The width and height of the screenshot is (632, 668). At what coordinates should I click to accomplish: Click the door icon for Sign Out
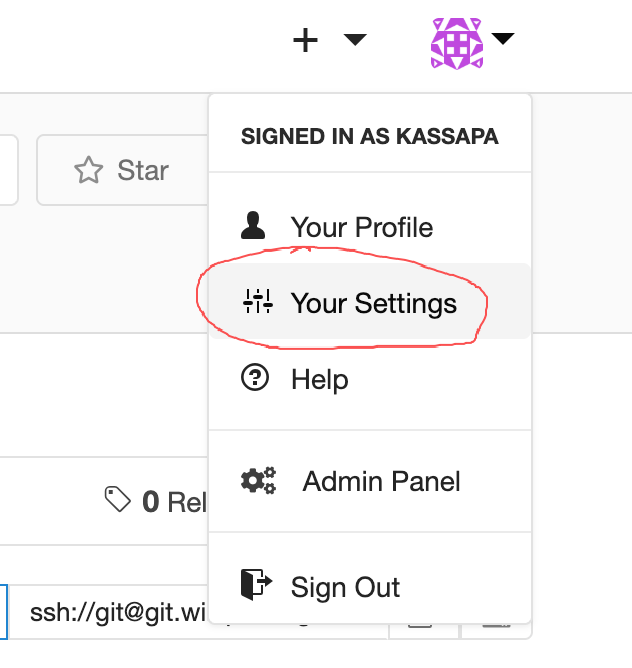tap(255, 584)
